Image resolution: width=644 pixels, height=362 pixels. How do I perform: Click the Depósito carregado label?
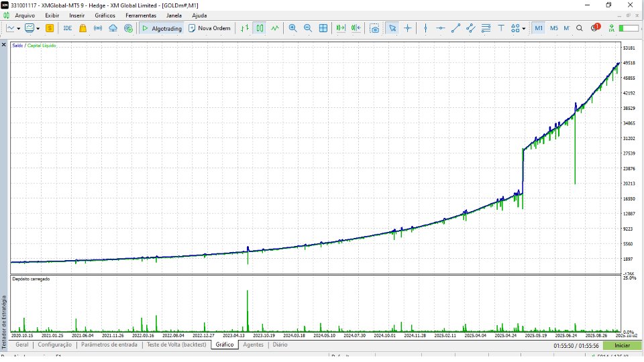(31, 279)
